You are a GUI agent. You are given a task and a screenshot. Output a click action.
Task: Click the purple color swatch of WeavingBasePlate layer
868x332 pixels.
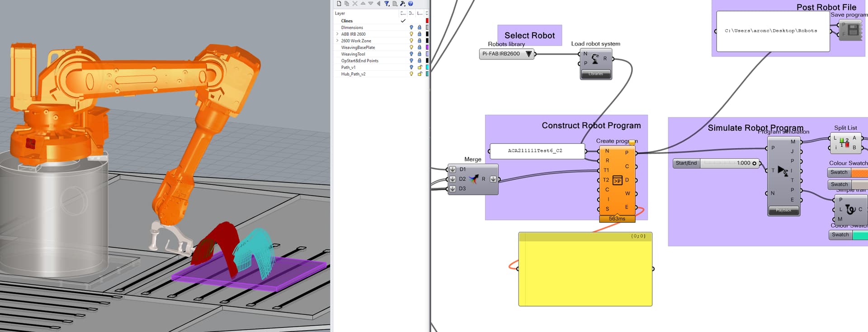pos(427,47)
